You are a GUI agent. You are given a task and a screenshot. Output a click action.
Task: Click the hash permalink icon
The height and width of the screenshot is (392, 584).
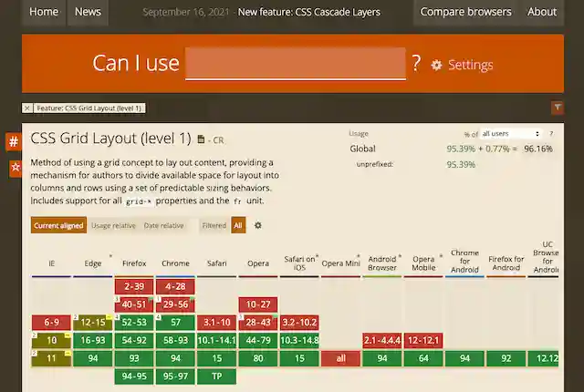(14, 141)
